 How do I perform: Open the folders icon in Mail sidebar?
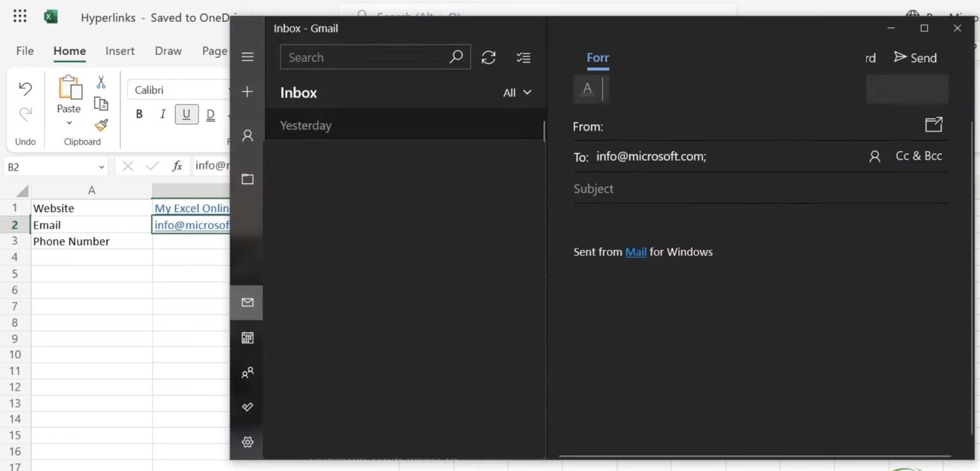coord(248,179)
